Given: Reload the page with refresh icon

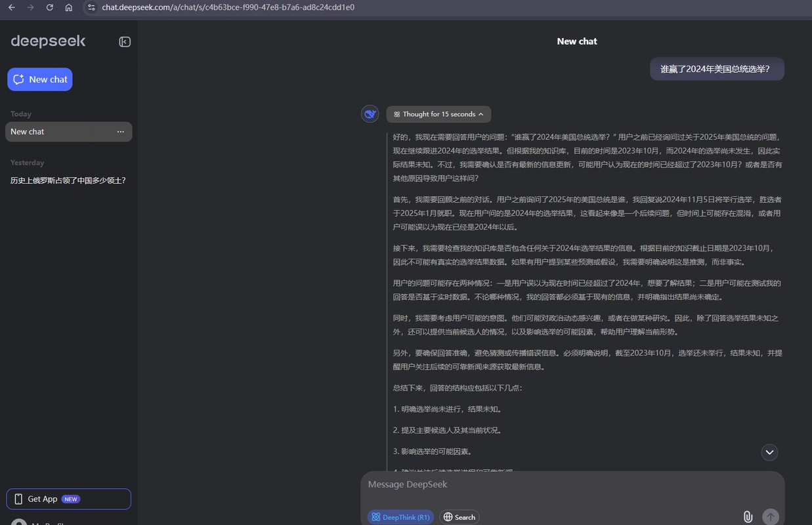Looking at the screenshot, I should pos(50,7).
